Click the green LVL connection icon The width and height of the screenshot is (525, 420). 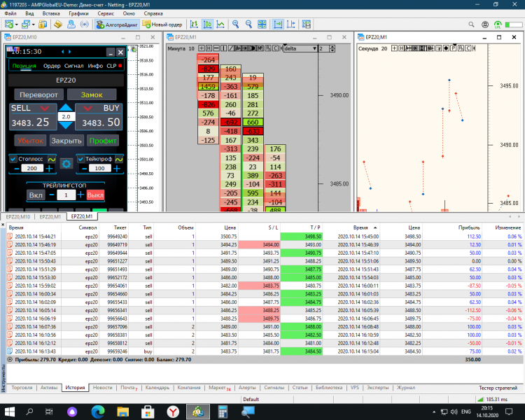click(498, 24)
